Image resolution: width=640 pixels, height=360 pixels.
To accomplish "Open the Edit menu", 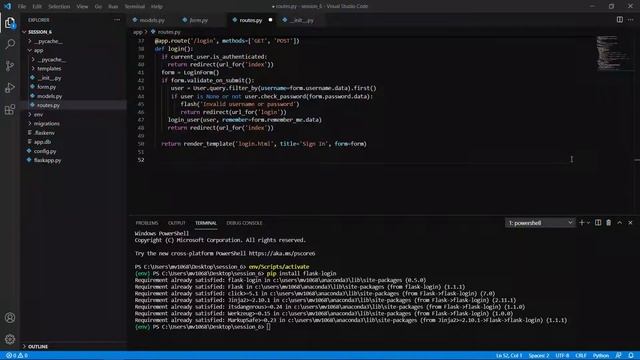I will pyautogui.click(x=37, y=7).
